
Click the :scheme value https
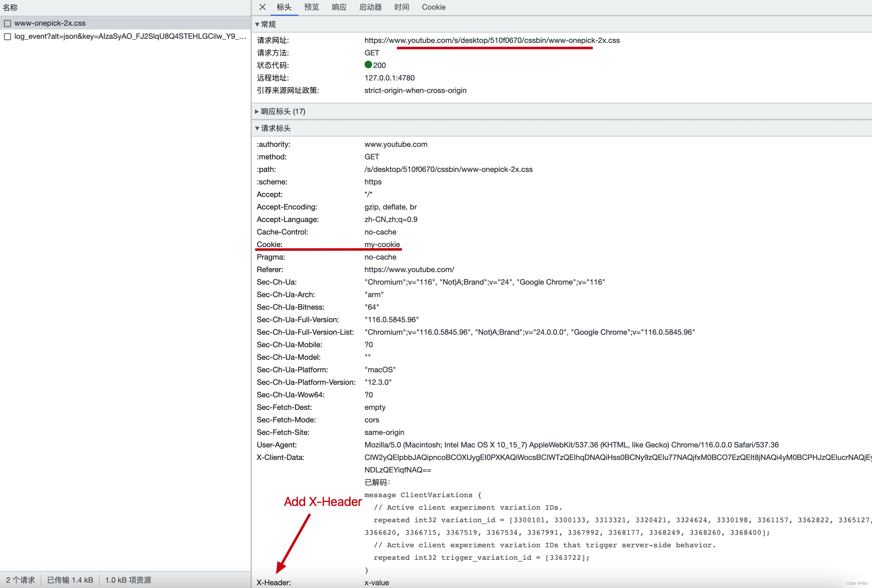(x=373, y=182)
